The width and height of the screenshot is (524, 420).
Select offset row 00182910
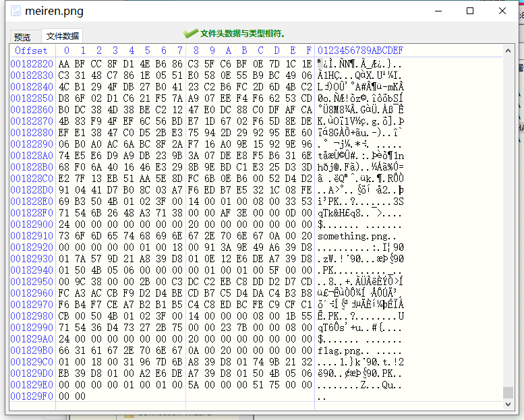31,236
